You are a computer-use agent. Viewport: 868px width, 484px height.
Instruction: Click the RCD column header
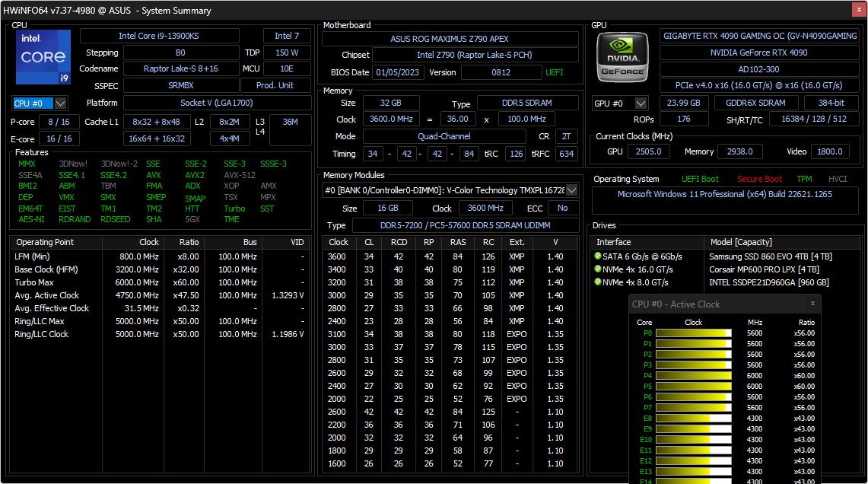tap(399, 242)
